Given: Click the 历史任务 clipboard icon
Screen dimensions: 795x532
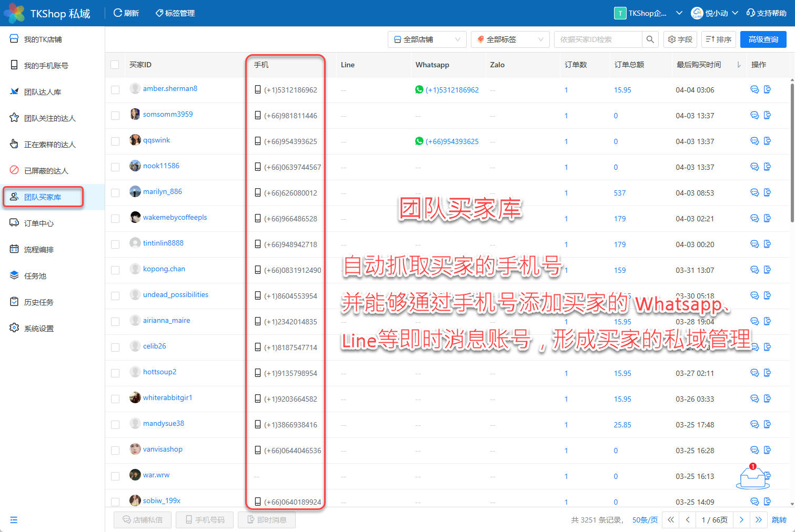Looking at the screenshot, I should coord(14,302).
